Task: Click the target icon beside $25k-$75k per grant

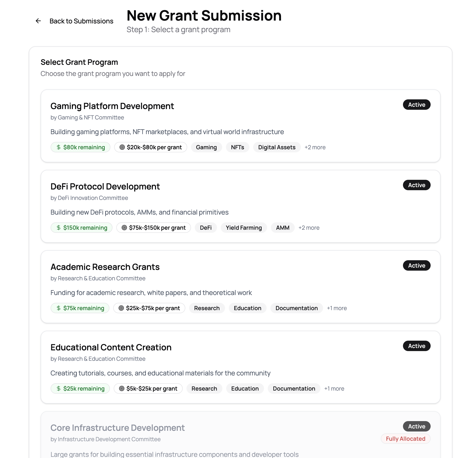Action: (121, 308)
